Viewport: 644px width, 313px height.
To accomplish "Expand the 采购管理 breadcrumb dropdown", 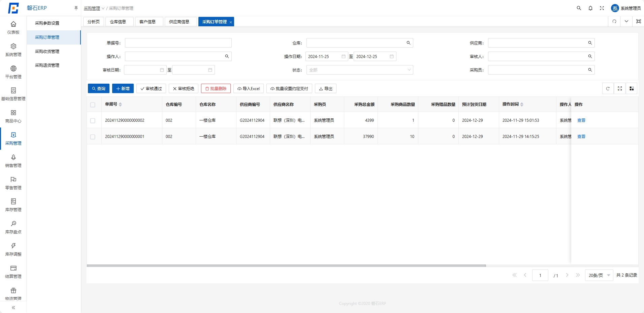I will click(94, 8).
